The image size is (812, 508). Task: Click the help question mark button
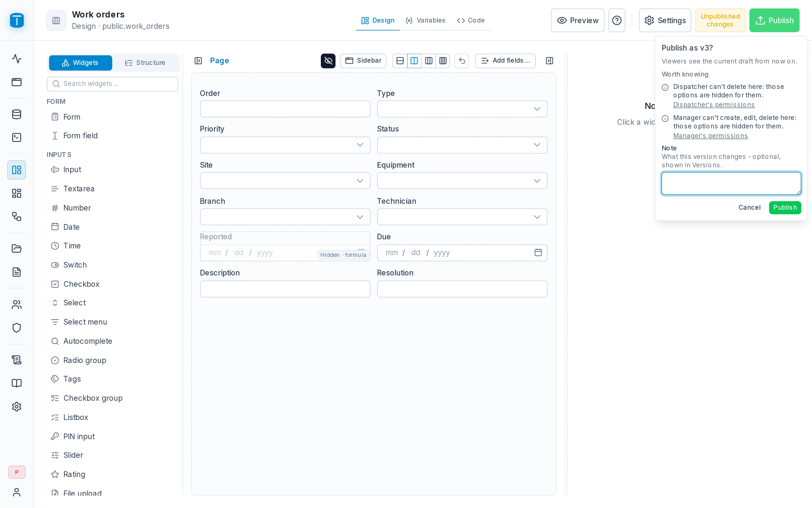pyautogui.click(x=617, y=21)
